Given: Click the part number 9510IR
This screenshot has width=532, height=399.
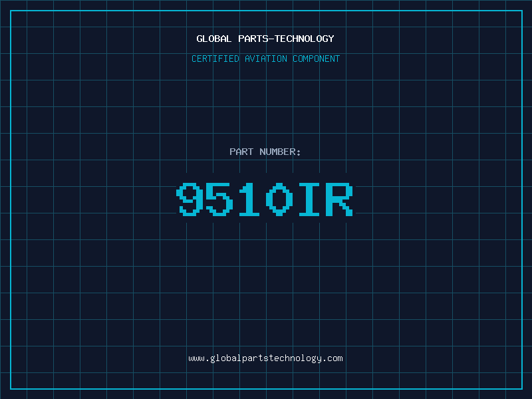Looking at the screenshot, I should point(265,199).
